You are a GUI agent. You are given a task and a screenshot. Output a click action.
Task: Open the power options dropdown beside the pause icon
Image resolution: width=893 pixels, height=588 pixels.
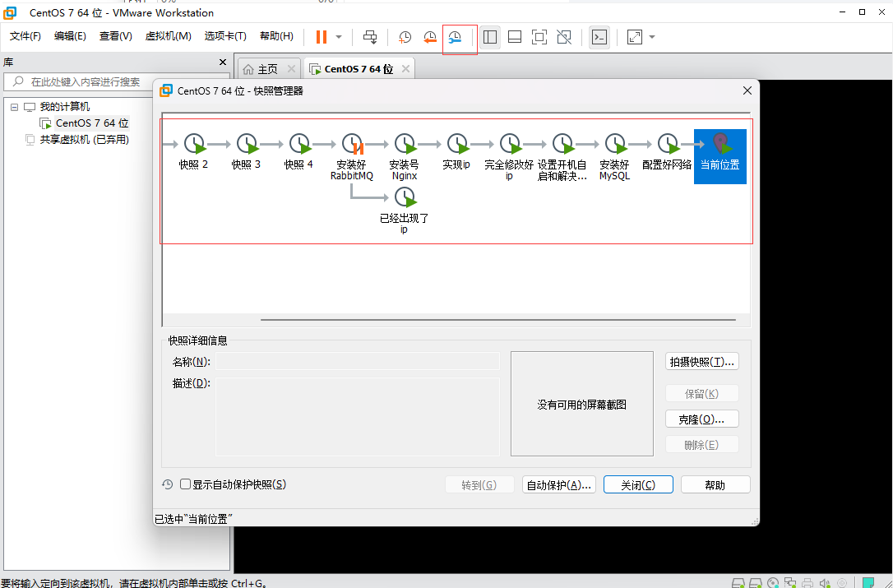(x=339, y=37)
